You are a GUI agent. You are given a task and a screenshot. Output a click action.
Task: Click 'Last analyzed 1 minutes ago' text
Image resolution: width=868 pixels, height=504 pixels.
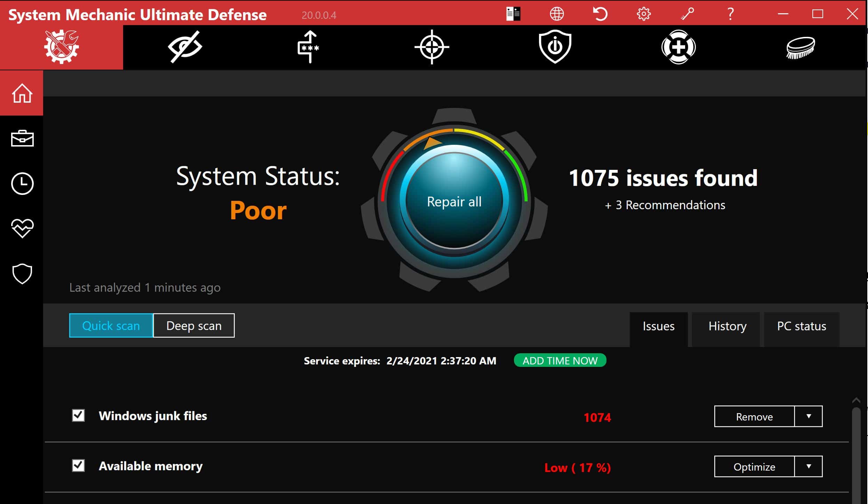[145, 288]
